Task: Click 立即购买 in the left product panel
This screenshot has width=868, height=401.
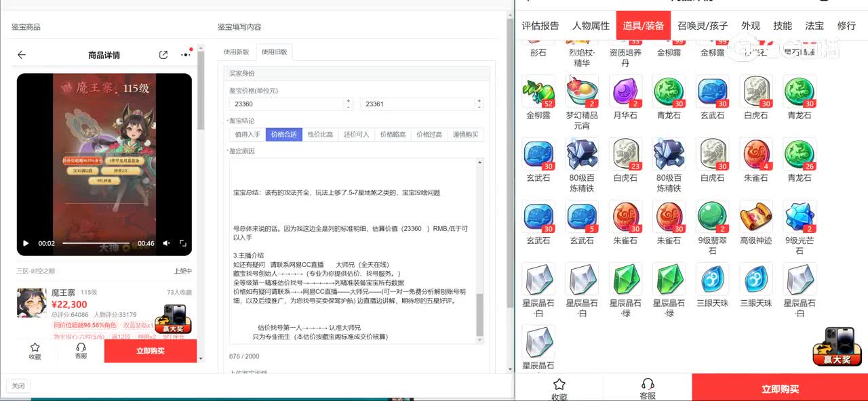Action: [151, 351]
